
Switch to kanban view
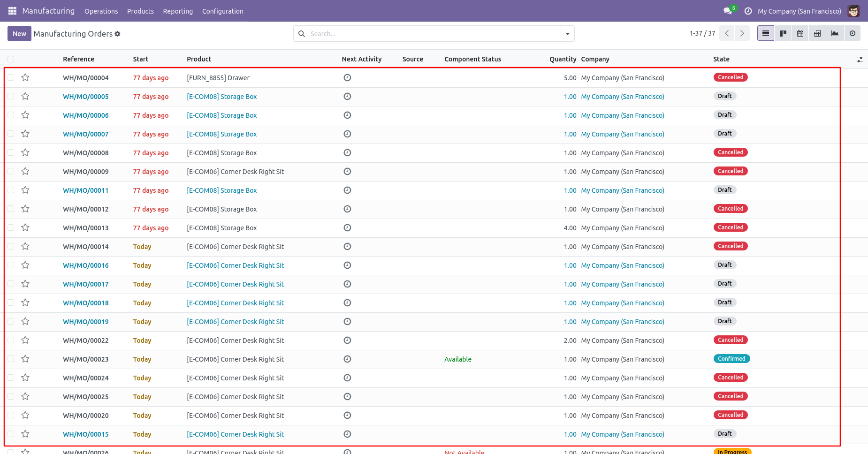point(783,33)
